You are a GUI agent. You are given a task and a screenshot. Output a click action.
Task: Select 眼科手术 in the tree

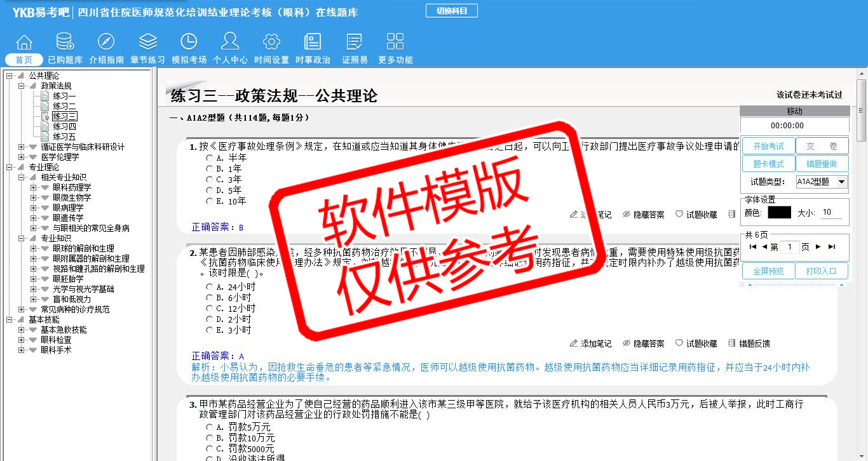click(56, 350)
